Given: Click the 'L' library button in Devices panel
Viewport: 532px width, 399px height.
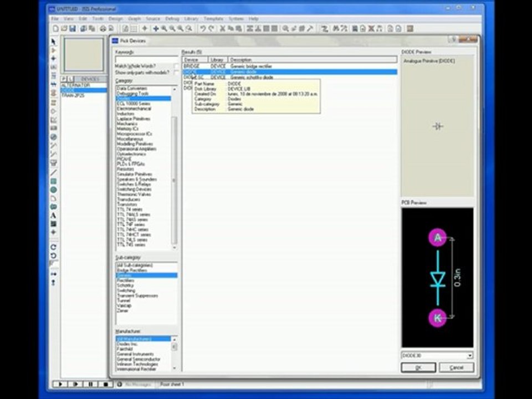Looking at the screenshot, I should pyautogui.click(x=70, y=79).
